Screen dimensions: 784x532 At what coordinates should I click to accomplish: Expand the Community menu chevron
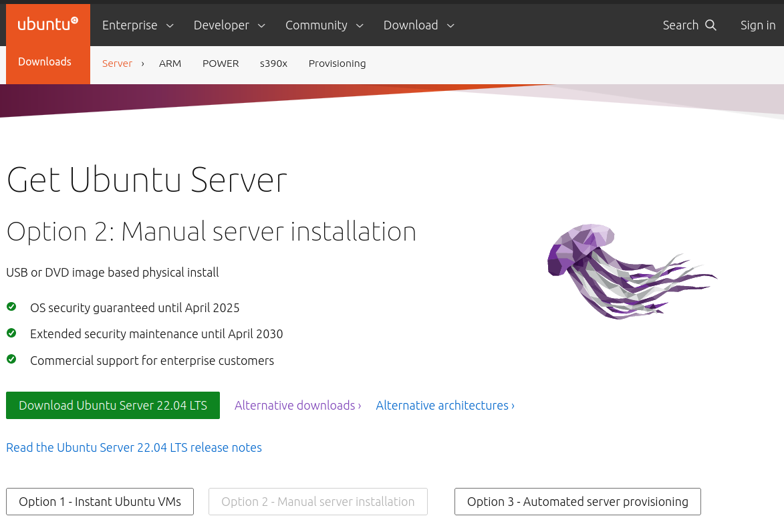360,25
